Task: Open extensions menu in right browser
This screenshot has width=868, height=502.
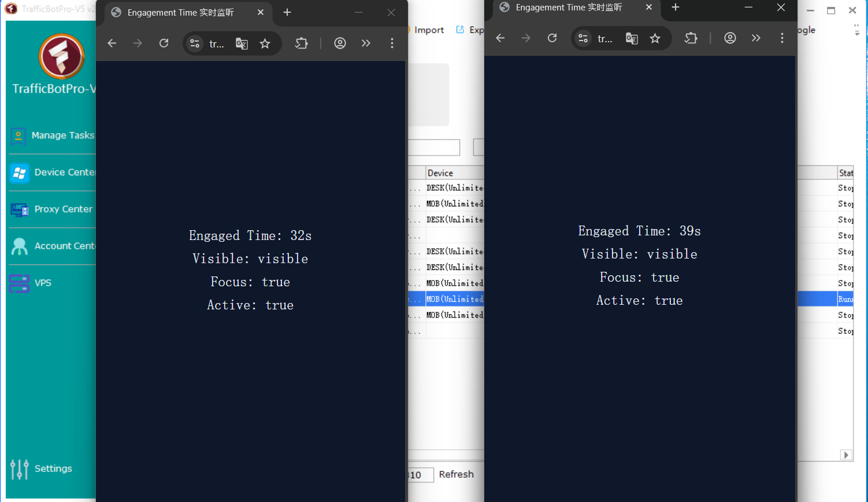Action: 691,38
